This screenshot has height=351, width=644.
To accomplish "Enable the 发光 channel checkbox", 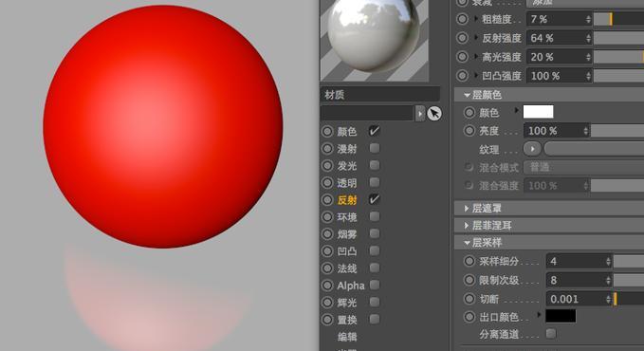I will (x=374, y=165).
